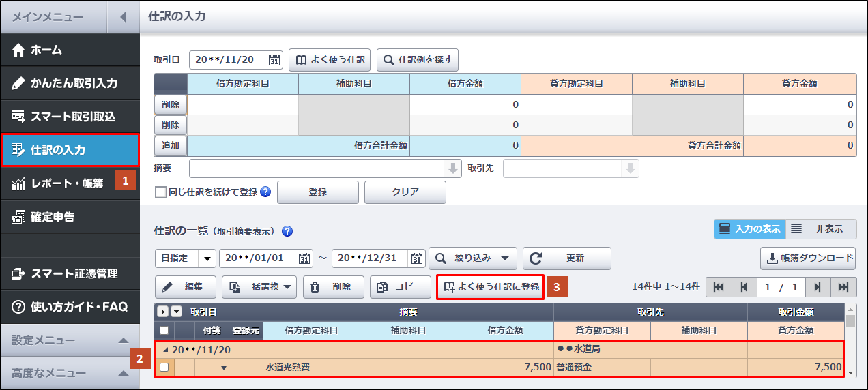Click the よく使う仕訳 button
This screenshot has width=868, height=390.
tap(330, 60)
